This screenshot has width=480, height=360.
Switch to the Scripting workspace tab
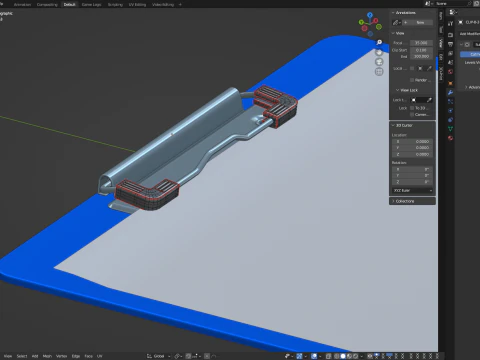pos(115,5)
